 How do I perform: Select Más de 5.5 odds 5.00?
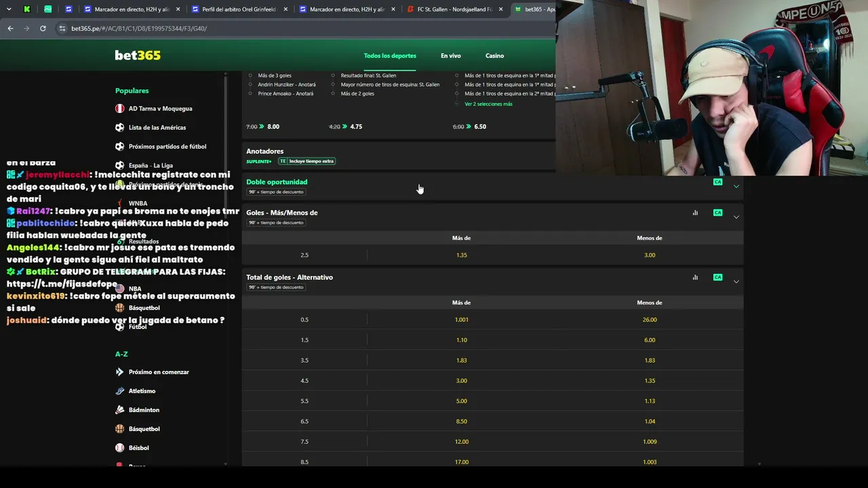click(461, 401)
